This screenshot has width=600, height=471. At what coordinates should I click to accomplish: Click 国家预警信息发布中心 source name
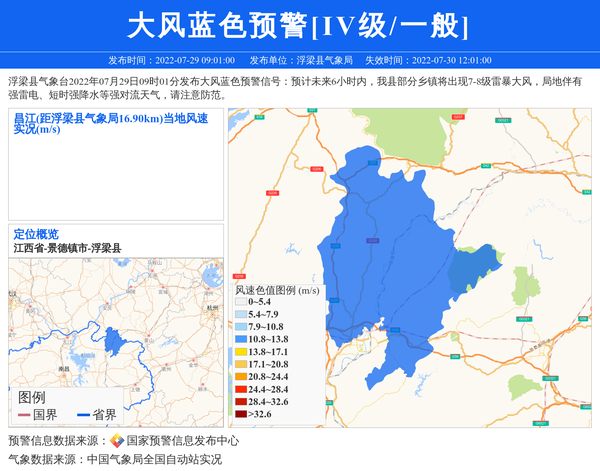(x=182, y=440)
